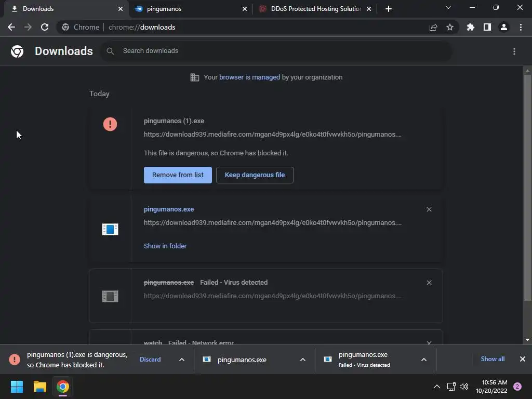Image resolution: width=532 pixels, height=399 pixels.
Task: Click the Chrome logo beside Downloads title
Action: click(17, 51)
